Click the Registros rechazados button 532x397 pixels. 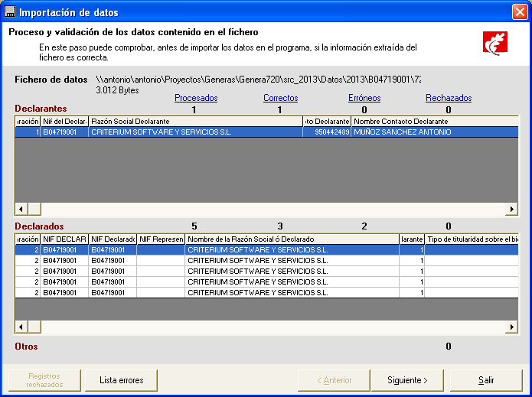(44, 380)
